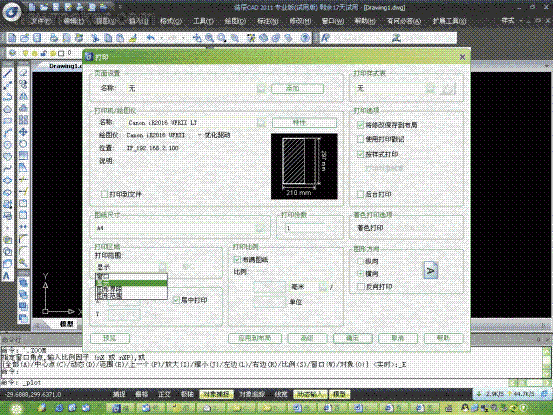The image size is (553, 415).
Task: Click the layer manager icon in layer toolbar
Action: click(13, 53)
